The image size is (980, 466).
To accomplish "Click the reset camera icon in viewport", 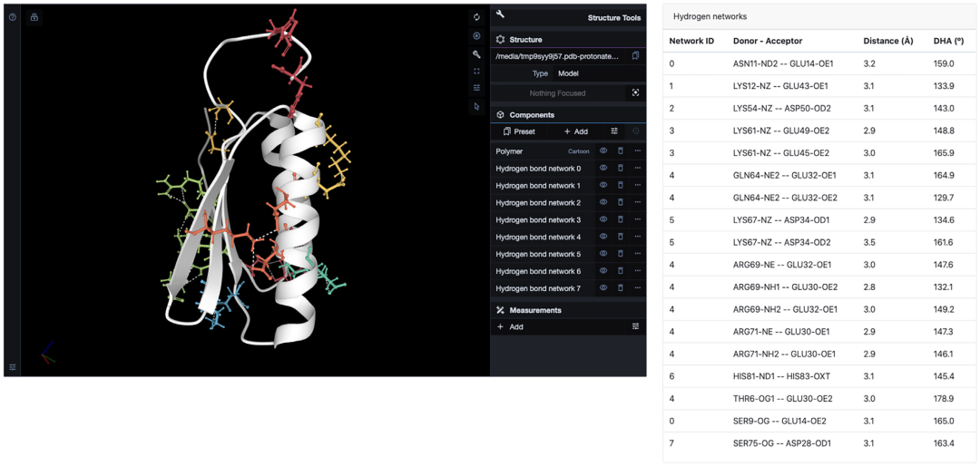I will coord(477,17).
